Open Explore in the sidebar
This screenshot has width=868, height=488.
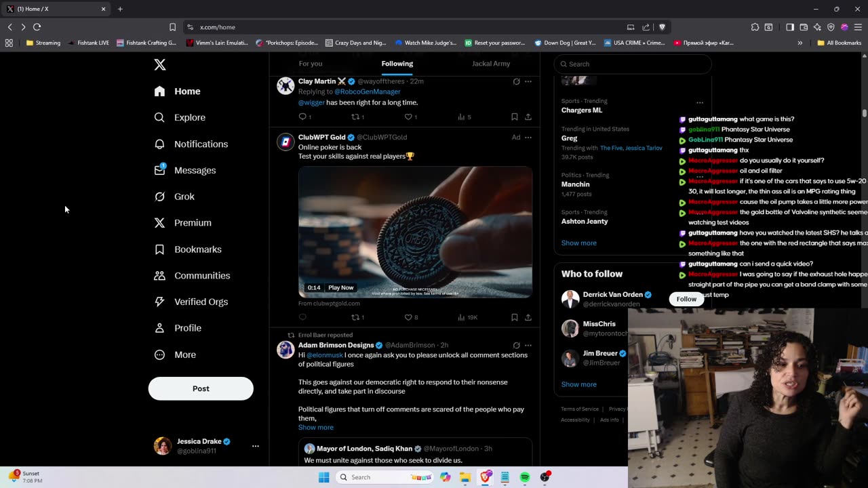(x=180, y=117)
